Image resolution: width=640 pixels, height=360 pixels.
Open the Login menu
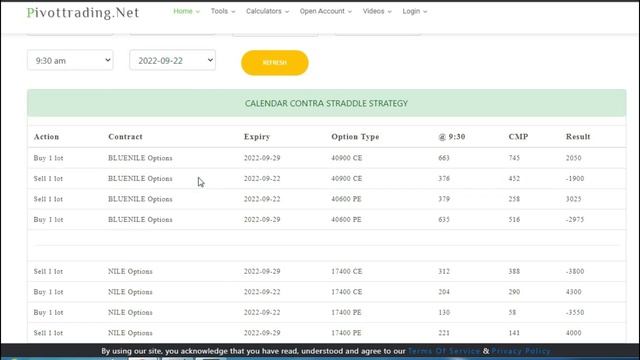pyautogui.click(x=415, y=11)
